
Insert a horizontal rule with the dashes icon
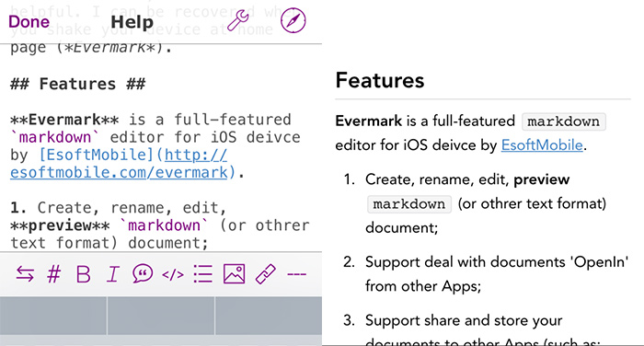296,274
